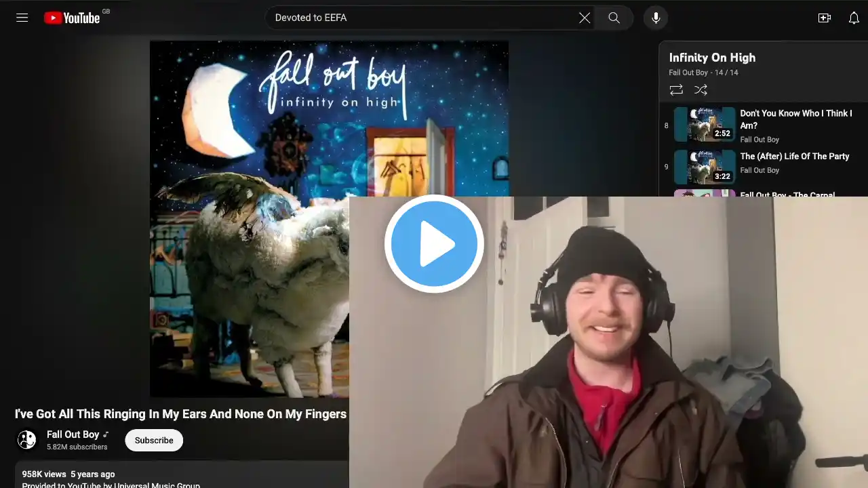Click the 958K views text
Image resolution: width=868 pixels, height=488 pixels.
(44, 474)
